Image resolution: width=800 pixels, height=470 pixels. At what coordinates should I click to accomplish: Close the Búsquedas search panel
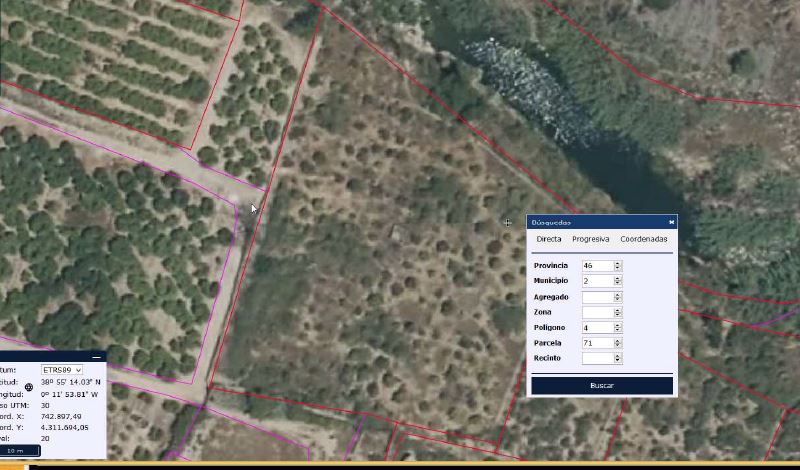point(671,222)
